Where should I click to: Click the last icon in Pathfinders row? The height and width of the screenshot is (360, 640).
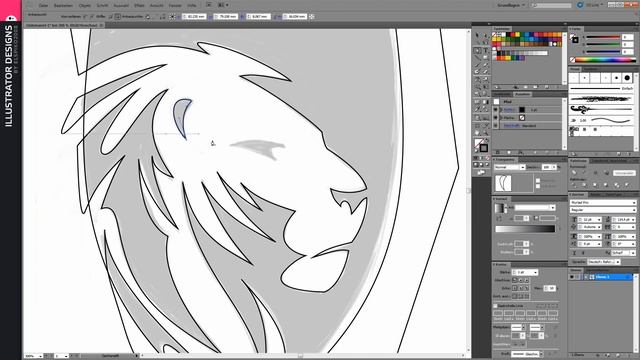coord(627,185)
